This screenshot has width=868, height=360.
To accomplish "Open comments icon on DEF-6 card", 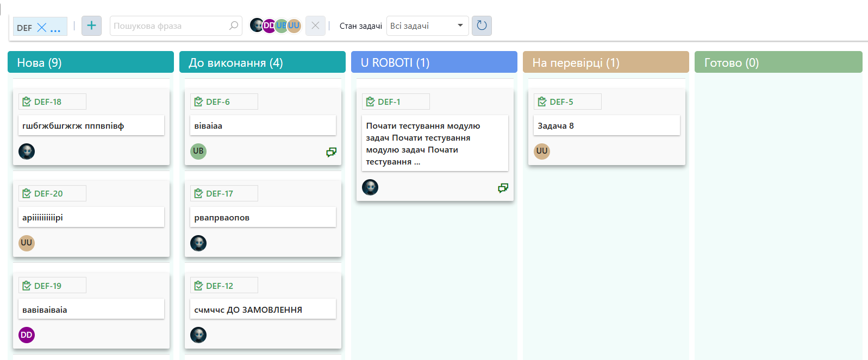I will tap(331, 152).
